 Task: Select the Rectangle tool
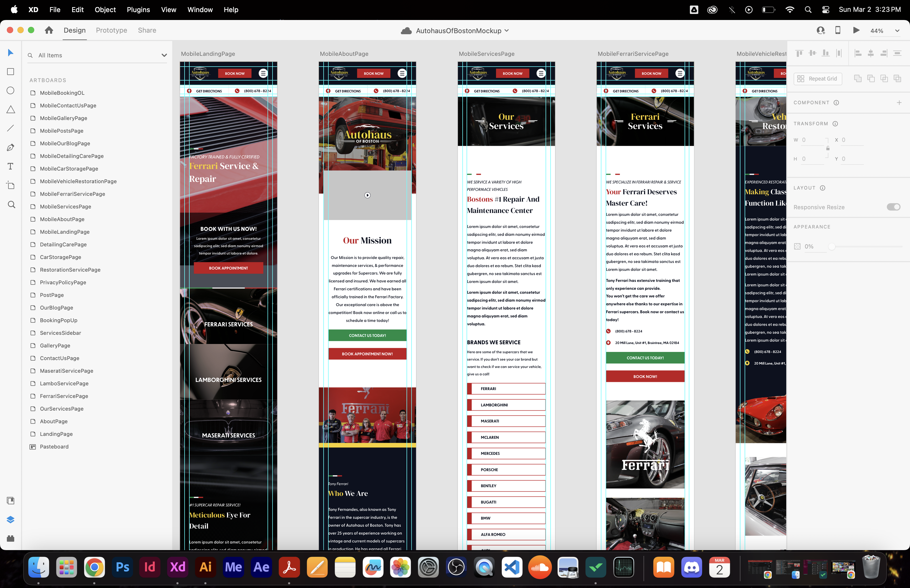pyautogui.click(x=11, y=72)
